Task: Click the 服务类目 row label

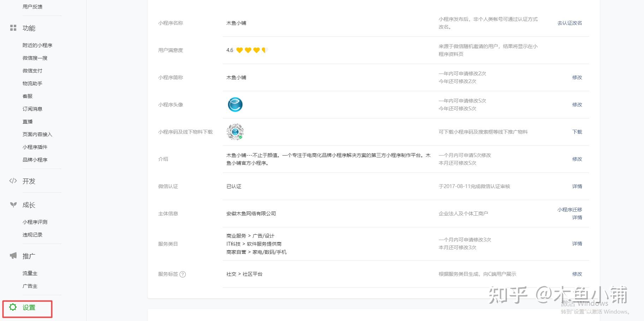Action: click(168, 244)
